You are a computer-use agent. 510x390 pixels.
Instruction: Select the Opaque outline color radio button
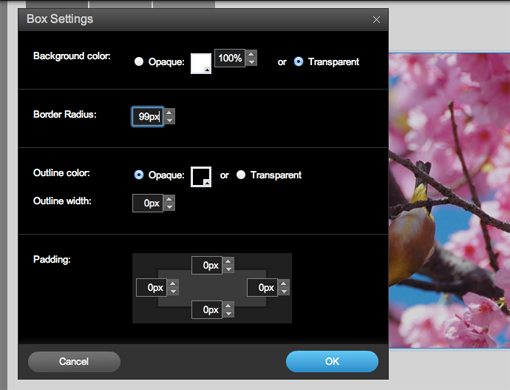(139, 175)
